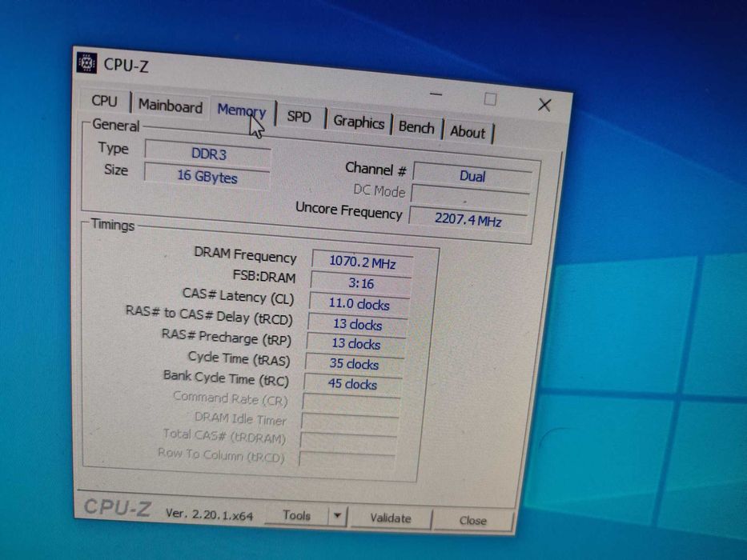Select the 45 clocks tRC value
This screenshot has height=560, width=747.
(352, 384)
